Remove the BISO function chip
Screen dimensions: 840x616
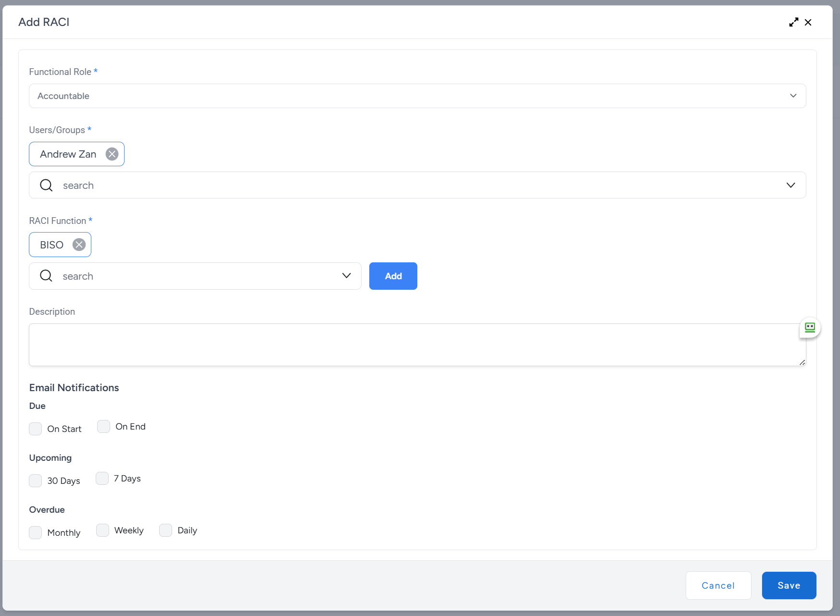pos(79,245)
